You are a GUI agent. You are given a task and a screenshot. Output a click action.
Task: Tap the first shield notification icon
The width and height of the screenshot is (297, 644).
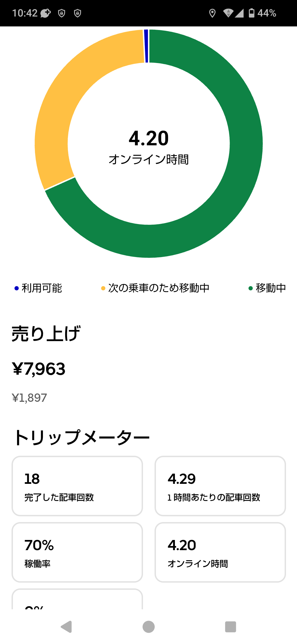coord(62,13)
